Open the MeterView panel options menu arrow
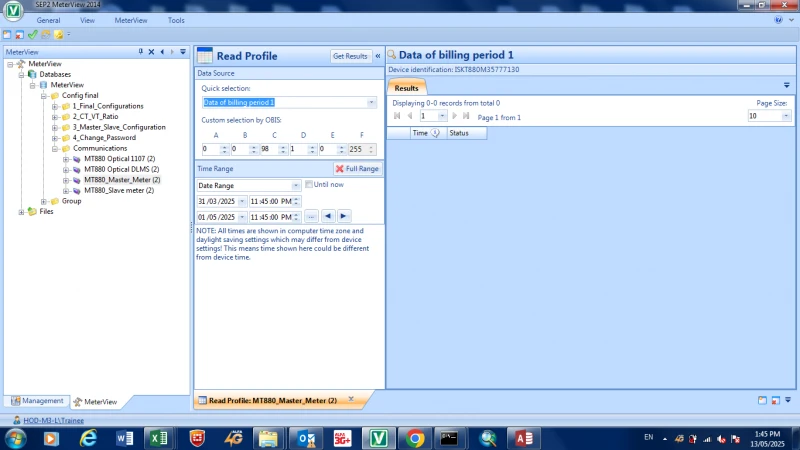The image size is (800, 450). click(183, 52)
